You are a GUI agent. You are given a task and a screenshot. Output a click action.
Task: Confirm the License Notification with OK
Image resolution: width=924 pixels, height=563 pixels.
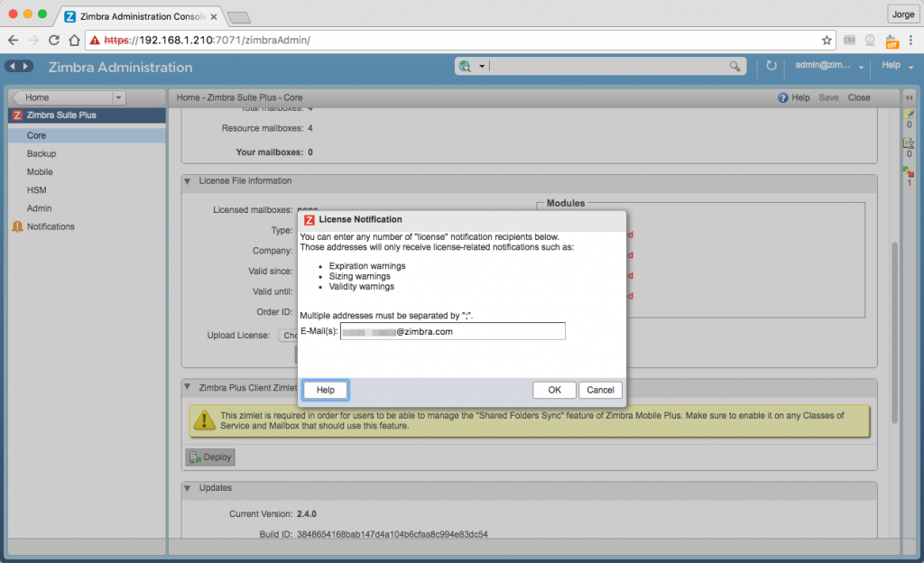click(x=555, y=390)
